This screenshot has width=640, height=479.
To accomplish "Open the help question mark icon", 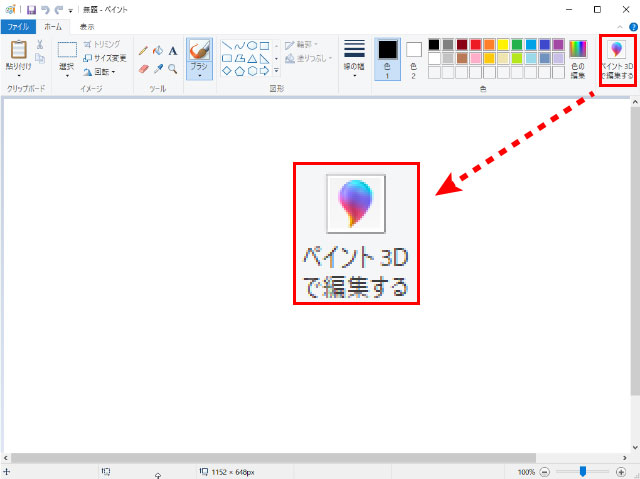I will pos(633,27).
